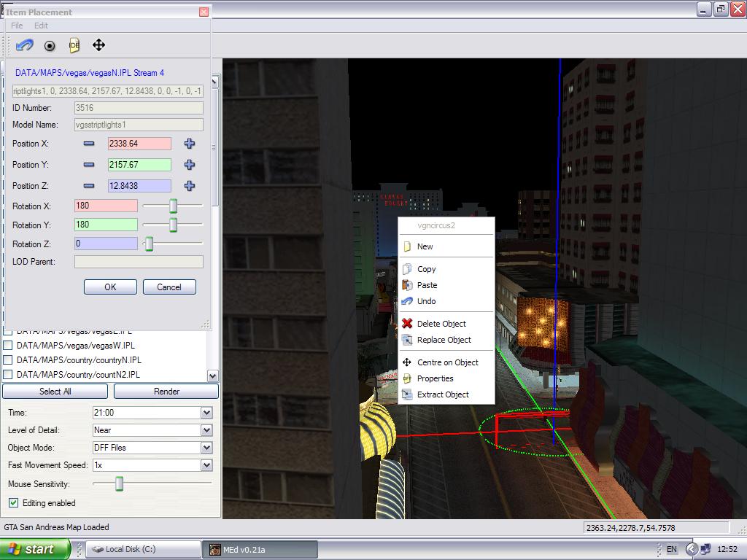The height and width of the screenshot is (560, 747).
Task: Click the Properties icon in context menu
Action: coord(407,378)
